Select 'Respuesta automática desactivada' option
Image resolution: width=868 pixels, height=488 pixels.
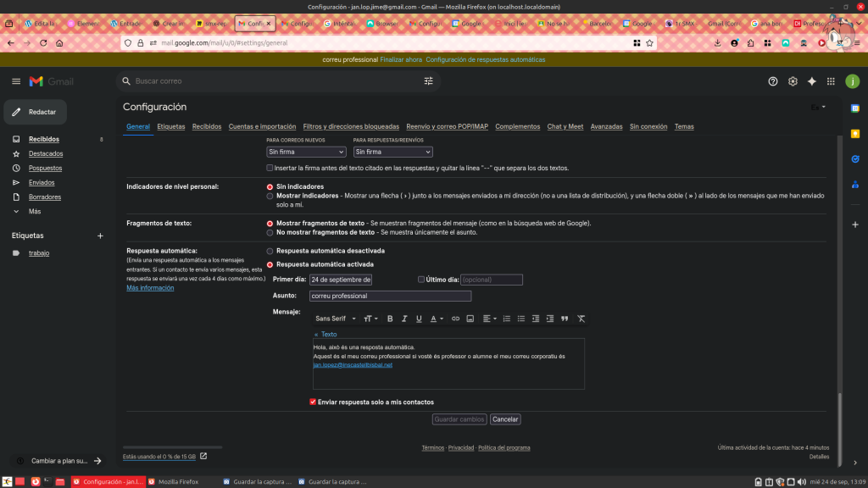coord(270,251)
